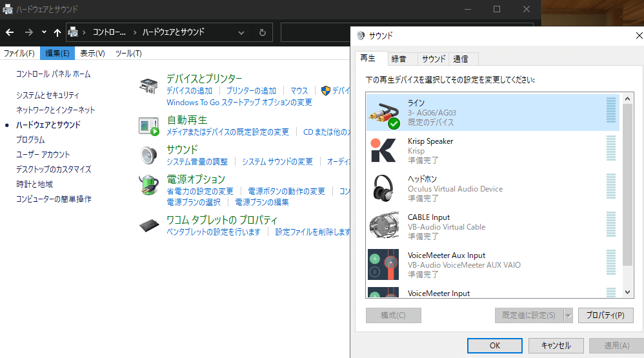Click 電源ボタンの動作の変更 link

tap(287, 192)
